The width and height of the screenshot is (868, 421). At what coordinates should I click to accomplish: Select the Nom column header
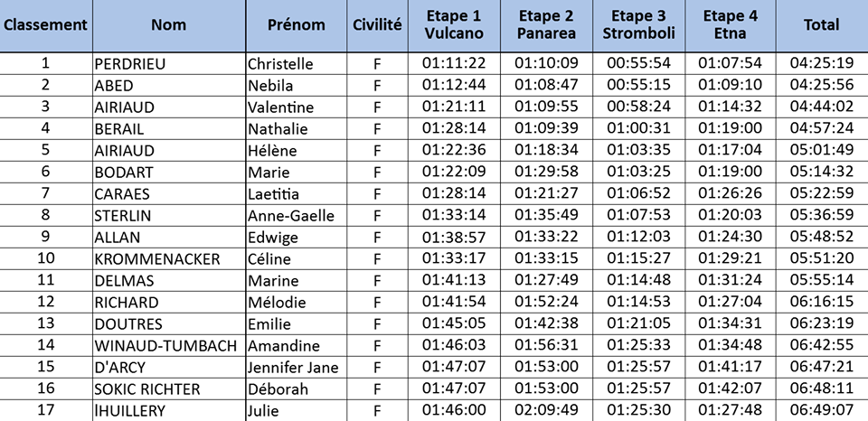click(167, 25)
